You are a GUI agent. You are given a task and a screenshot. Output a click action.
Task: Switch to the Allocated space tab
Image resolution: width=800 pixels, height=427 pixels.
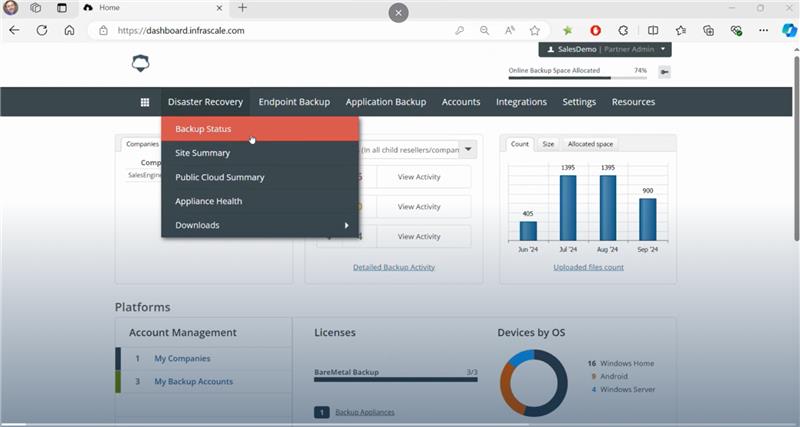tap(590, 144)
